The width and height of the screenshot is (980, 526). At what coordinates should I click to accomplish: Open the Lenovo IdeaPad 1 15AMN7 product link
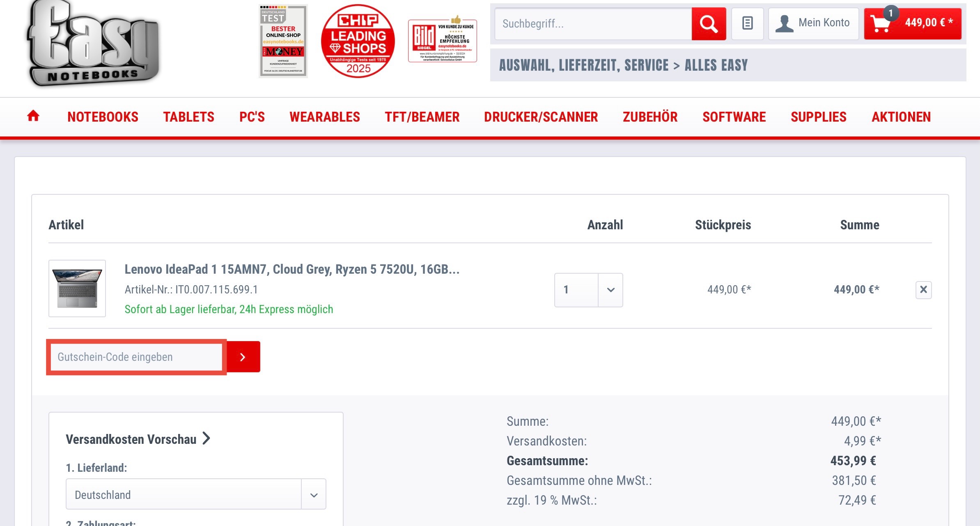(x=292, y=269)
